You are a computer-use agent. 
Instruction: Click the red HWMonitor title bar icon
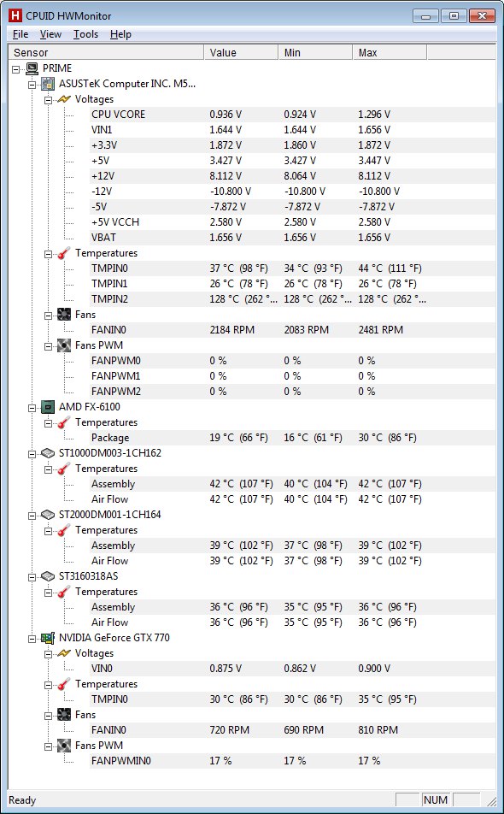pyautogui.click(x=15, y=15)
